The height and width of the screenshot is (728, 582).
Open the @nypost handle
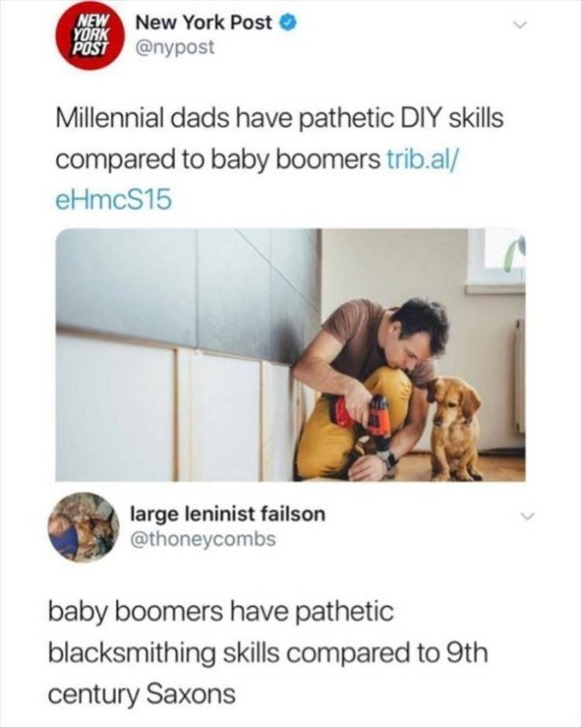tap(176, 46)
